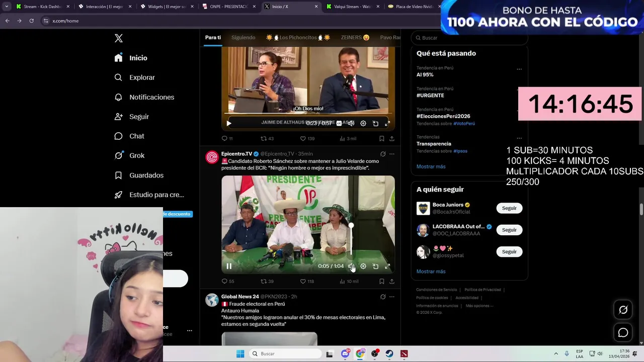Viewport: 644px width, 362px height.
Task: Like the post with 118 likes
Action: pyautogui.click(x=307, y=282)
